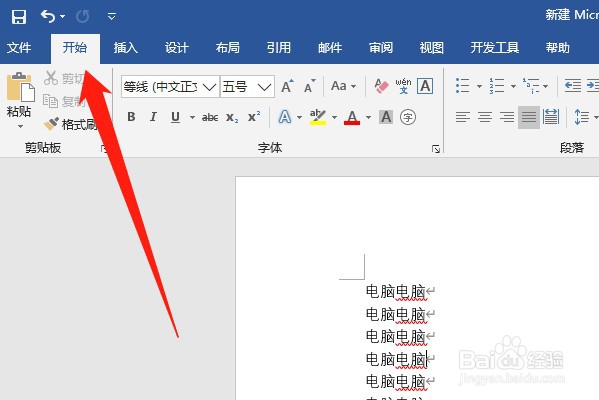Screen dimensions: 599x400
Task: Click the Redo/Repeat icon
Action: tap(83, 16)
